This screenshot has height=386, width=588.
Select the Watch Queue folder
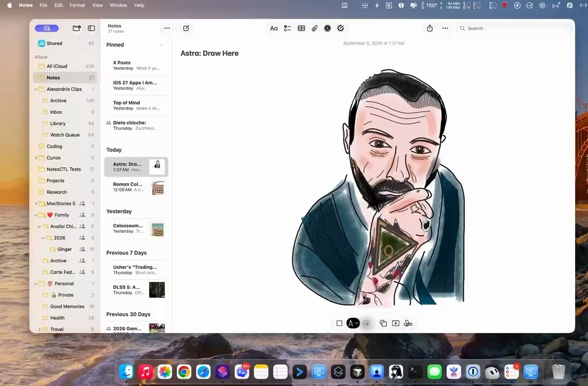coord(66,135)
